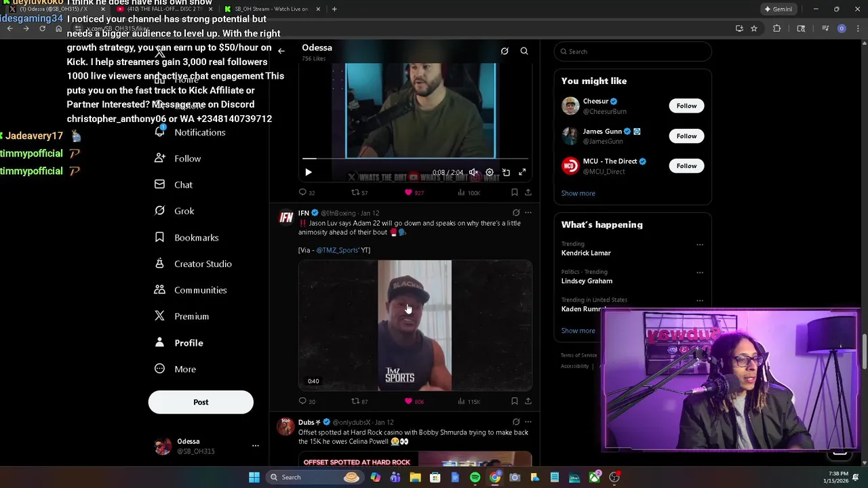Repost the IFN post with 87 reposts
Viewport: 868px width, 488px height.
(359, 401)
